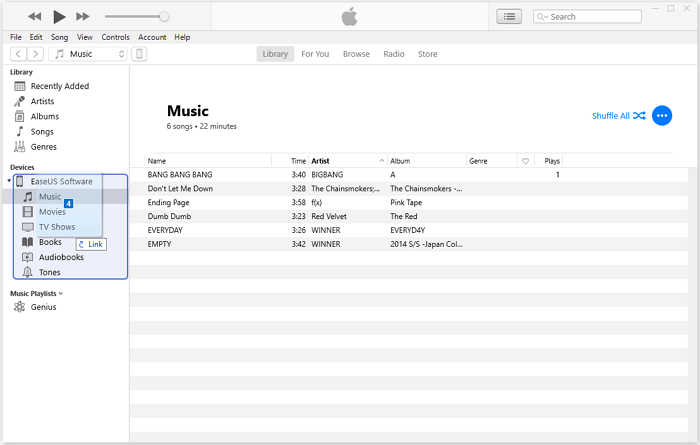The height and width of the screenshot is (445, 700).
Task: Select the song Ending Page
Action: click(168, 203)
